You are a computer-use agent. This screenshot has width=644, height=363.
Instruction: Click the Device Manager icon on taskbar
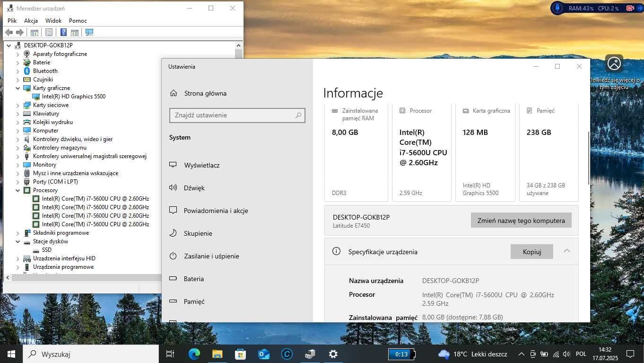click(310, 354)
